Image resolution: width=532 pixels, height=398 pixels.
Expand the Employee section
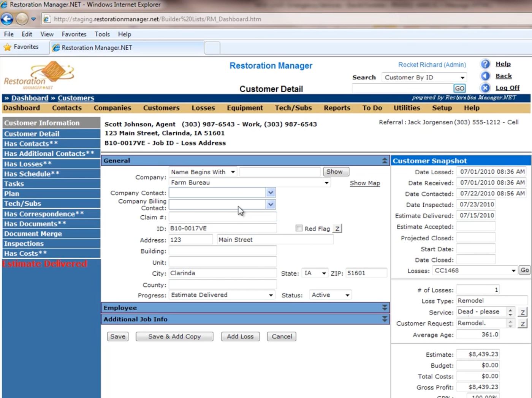click(x=385, y=308)
